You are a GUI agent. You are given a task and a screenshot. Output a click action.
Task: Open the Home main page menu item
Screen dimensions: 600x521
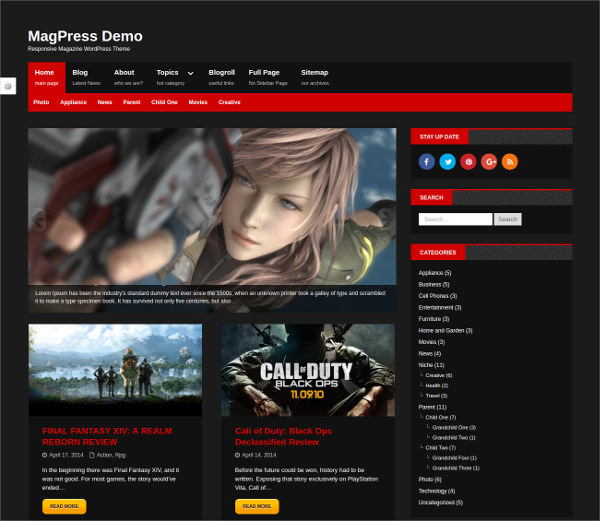coord(47,77)
